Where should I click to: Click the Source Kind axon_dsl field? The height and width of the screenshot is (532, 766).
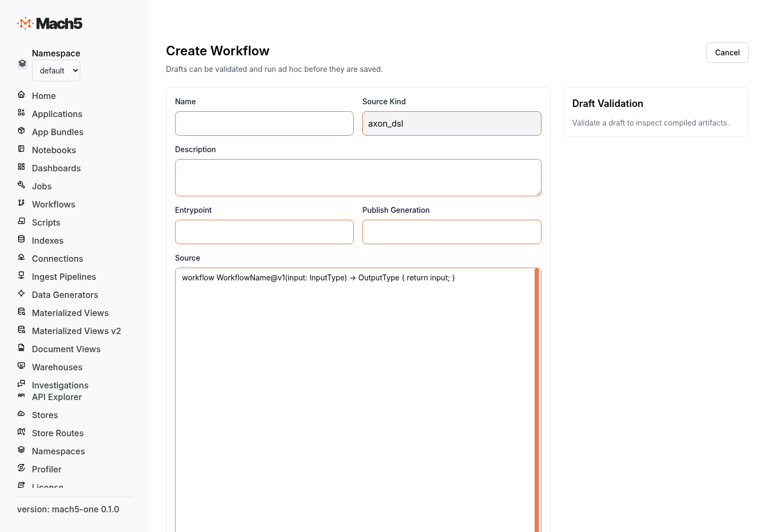[x=452, y=123]
